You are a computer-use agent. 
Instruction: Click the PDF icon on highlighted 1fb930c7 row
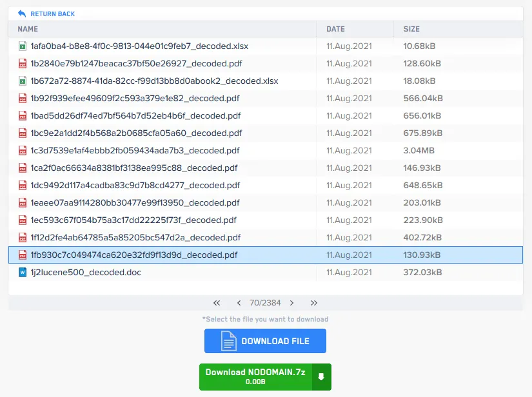[x=21, y=255]
